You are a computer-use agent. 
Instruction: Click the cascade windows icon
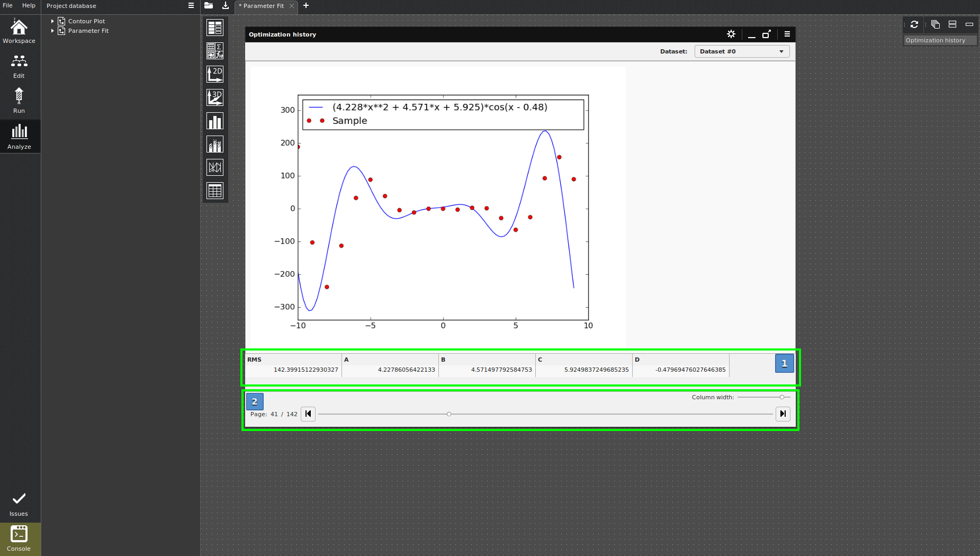pos(936,24)
